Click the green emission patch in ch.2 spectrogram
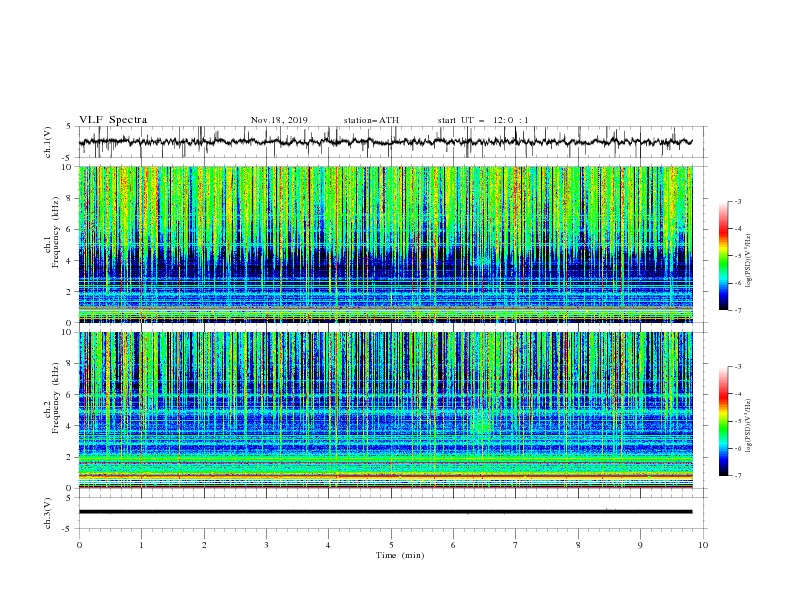792x612 pixels. click(482, 423)
